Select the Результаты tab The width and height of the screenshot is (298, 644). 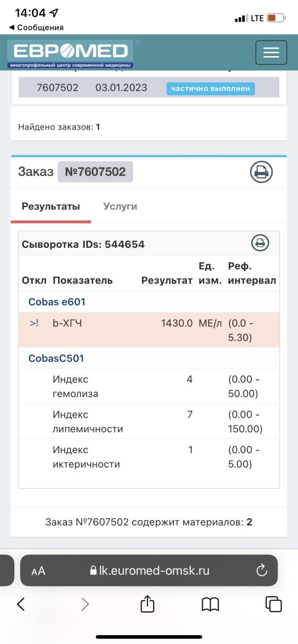pyautogui.click(x=51, y=207)
